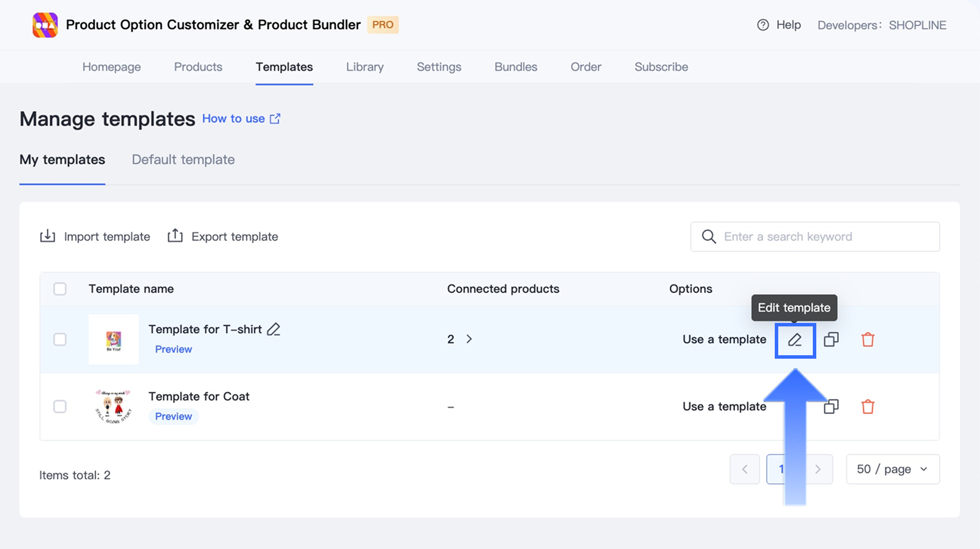Duplicate the Template for Coat

(831, 407)
